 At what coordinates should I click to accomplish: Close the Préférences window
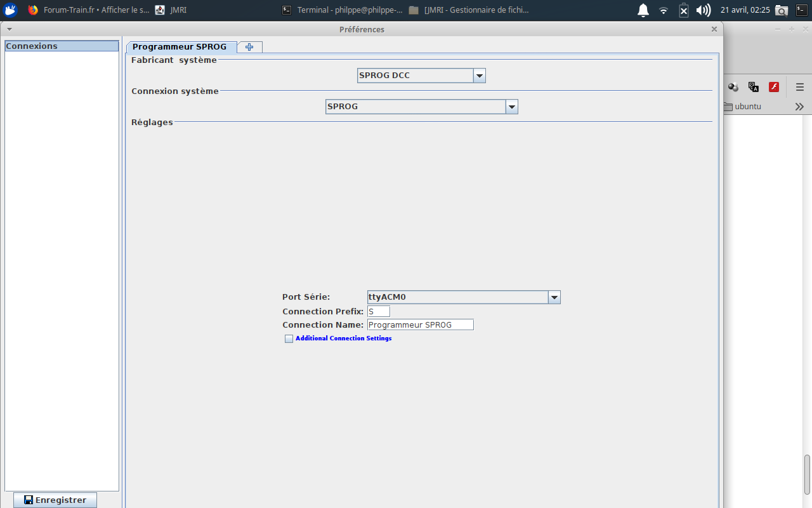[x=714, y=29]
